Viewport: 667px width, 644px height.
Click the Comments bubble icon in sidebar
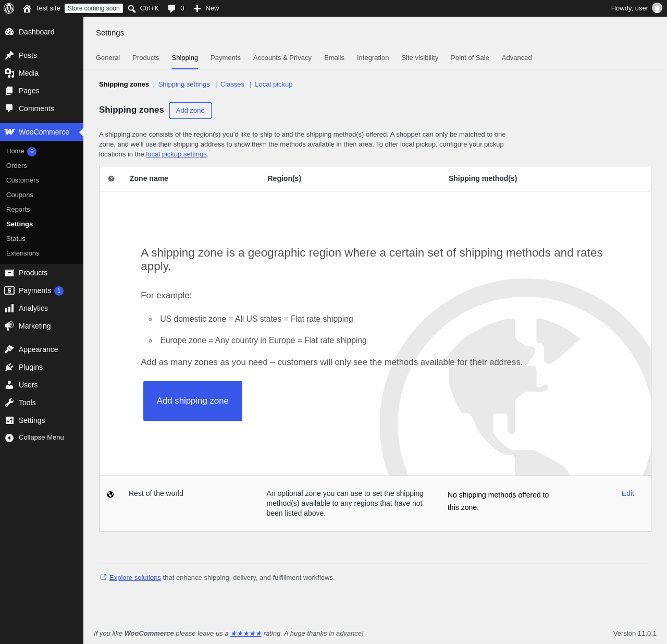click(9, 108)
